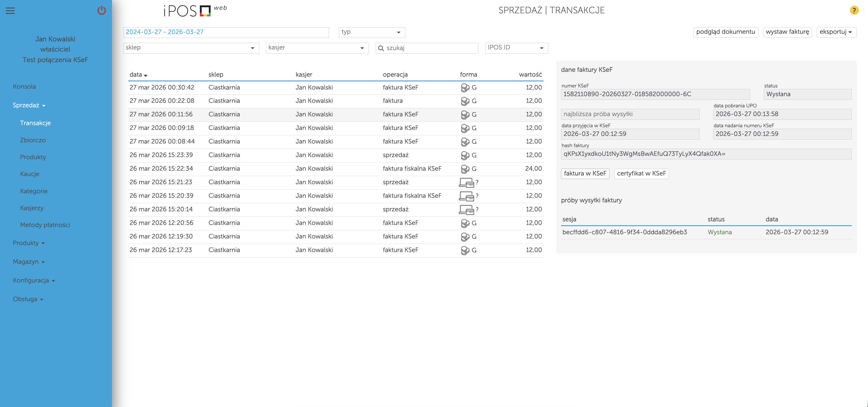Viewport: 868px width, 407px height.
Task: Click card payment icon on 15:20:39 row
Action: click(x=466, y=196)
